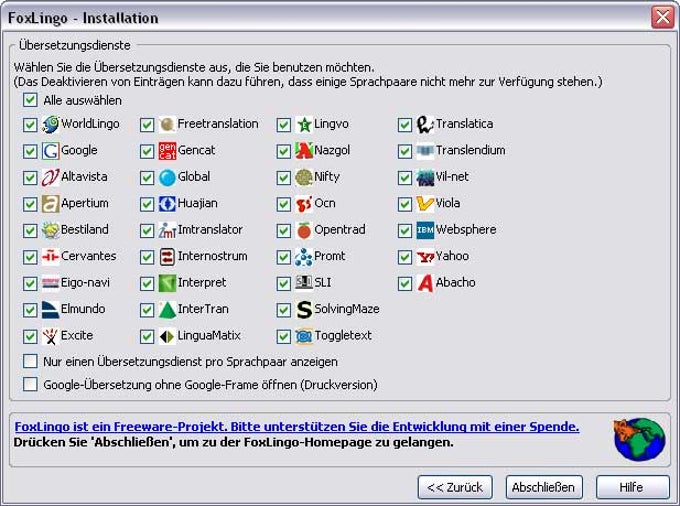Click the Cervantes icon

[50, 257]
